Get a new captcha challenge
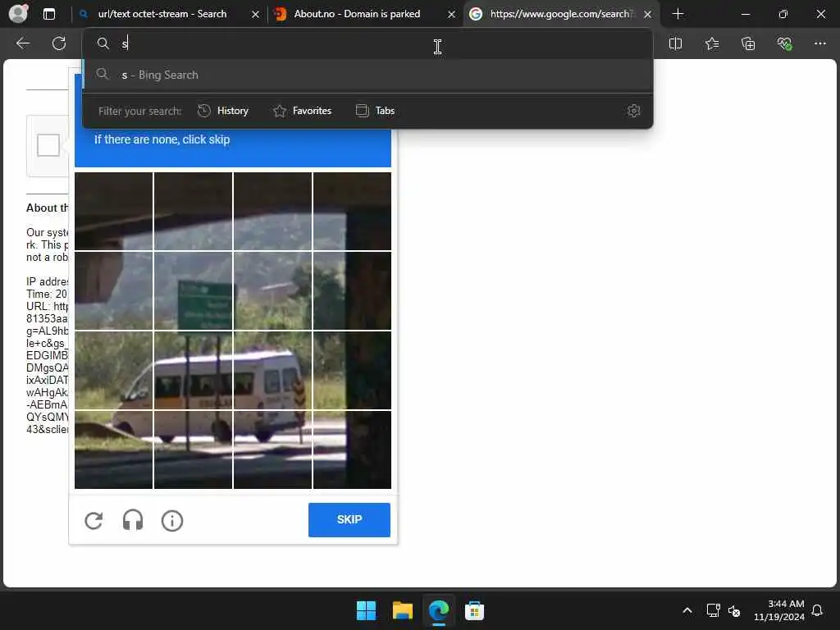This screenshot has height=630, width=840. [x=94, y=521]
